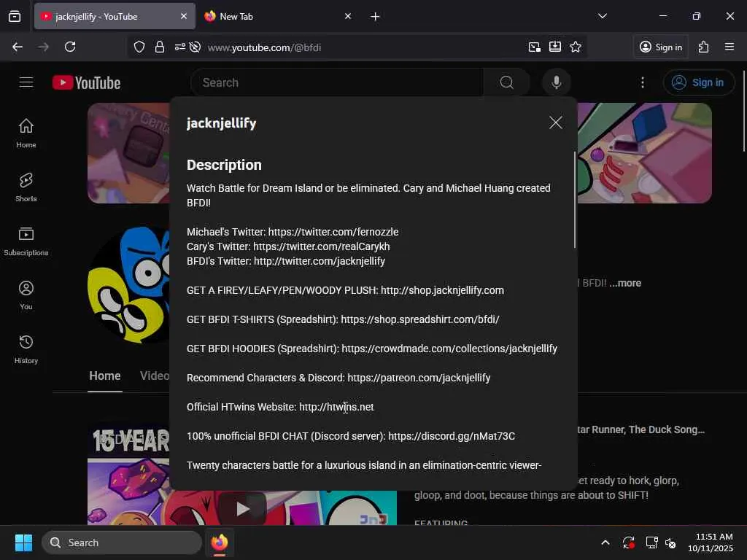Open Windows Start menu

click(x=23, y=542)
